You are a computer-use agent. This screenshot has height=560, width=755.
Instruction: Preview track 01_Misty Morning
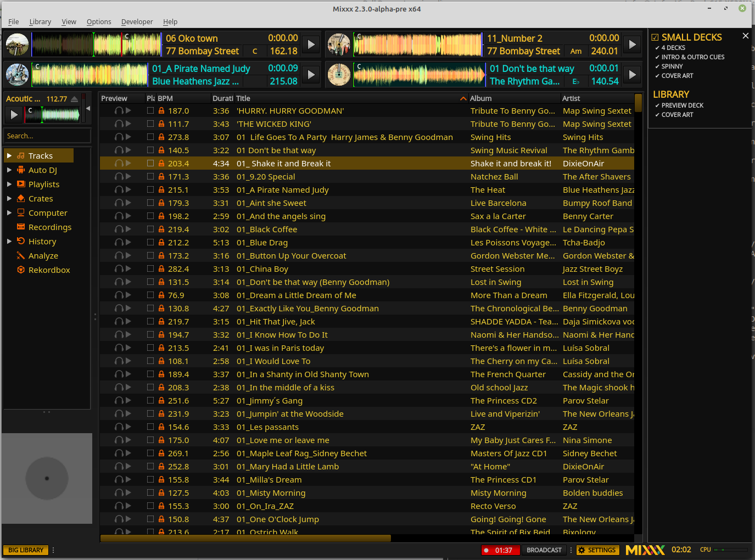click(123, 493)
